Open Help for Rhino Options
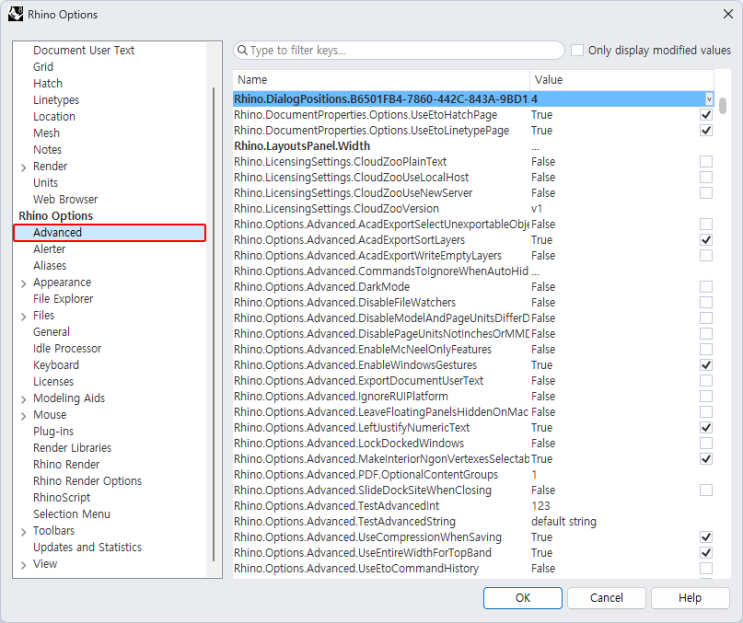The image size is (743, 623). pos(690,598)
